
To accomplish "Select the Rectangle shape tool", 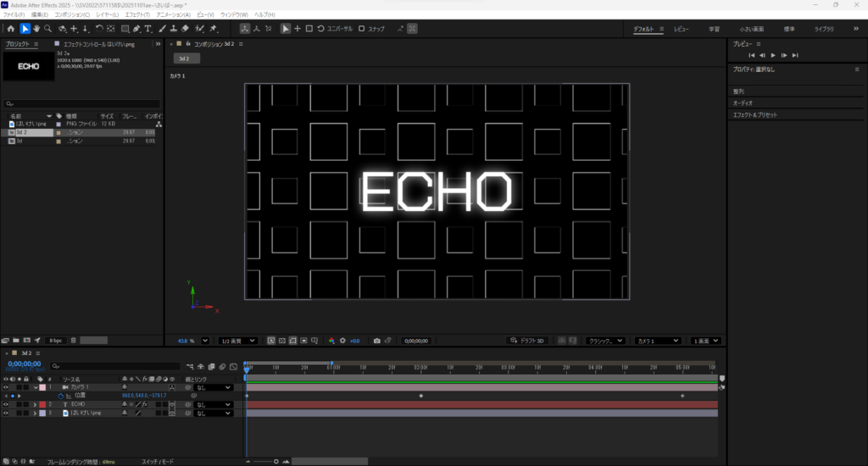I will (125, 29).
